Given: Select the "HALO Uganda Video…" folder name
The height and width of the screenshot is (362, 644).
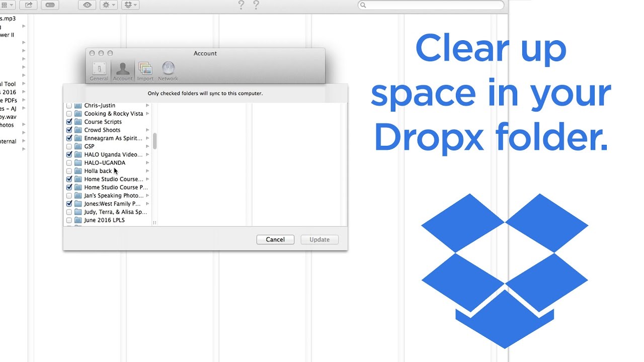Looking at the screenshot, I should [113, 154].
